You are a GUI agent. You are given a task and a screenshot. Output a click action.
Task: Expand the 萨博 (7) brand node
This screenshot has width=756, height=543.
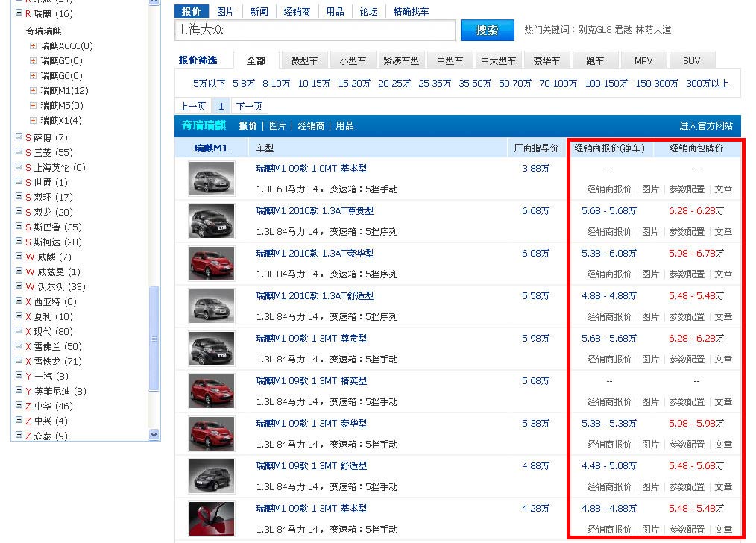[x=19, y=137]
